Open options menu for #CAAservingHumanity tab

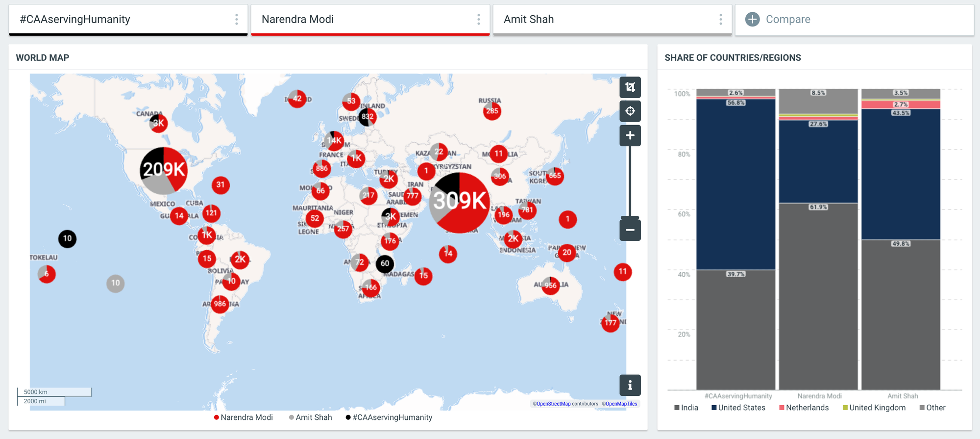237,19
